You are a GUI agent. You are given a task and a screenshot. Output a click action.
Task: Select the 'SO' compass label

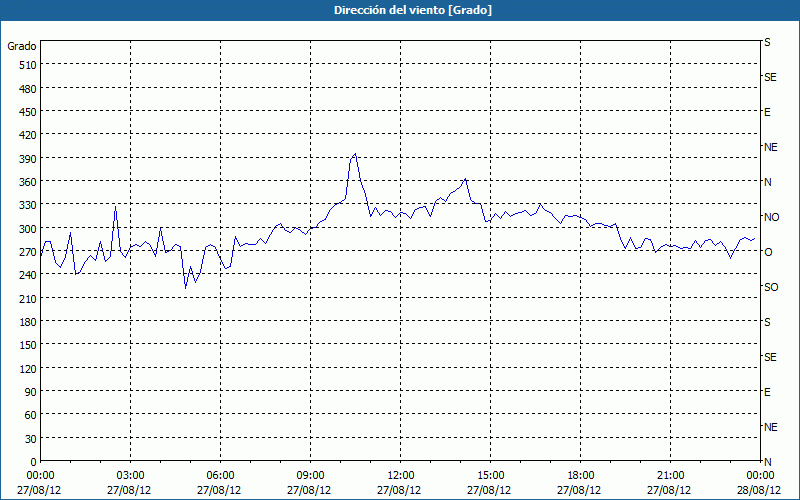(x=771, y=287)
